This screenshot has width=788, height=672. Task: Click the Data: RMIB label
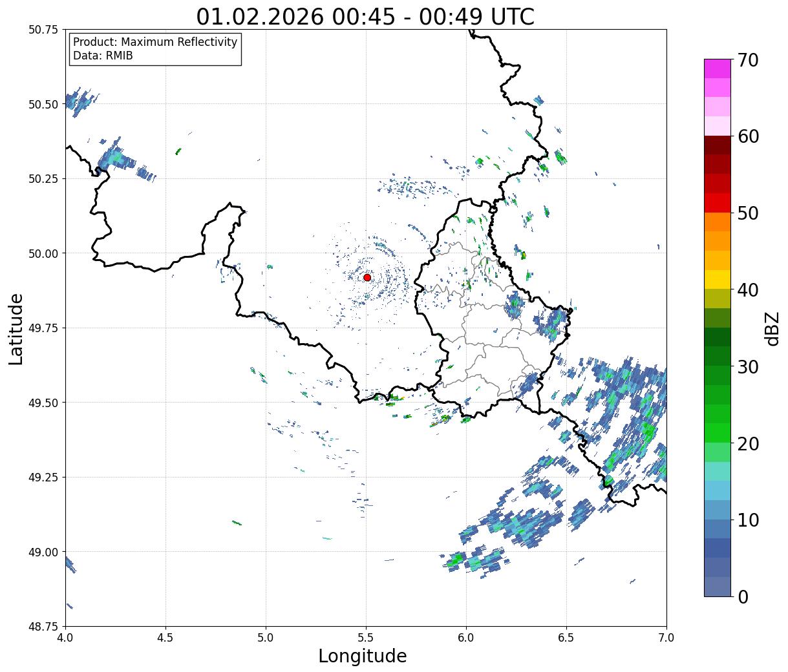(103, 56)
